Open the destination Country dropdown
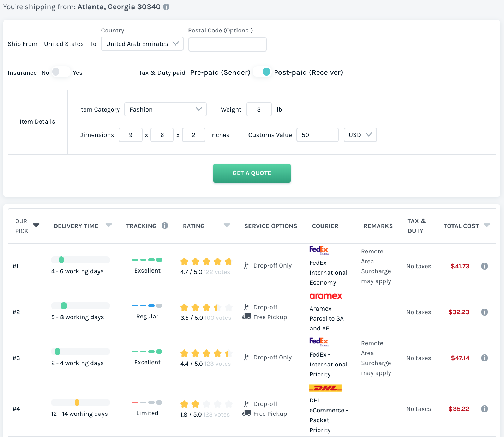The height and width of the screenshot is (437, 504). [142, 44]
